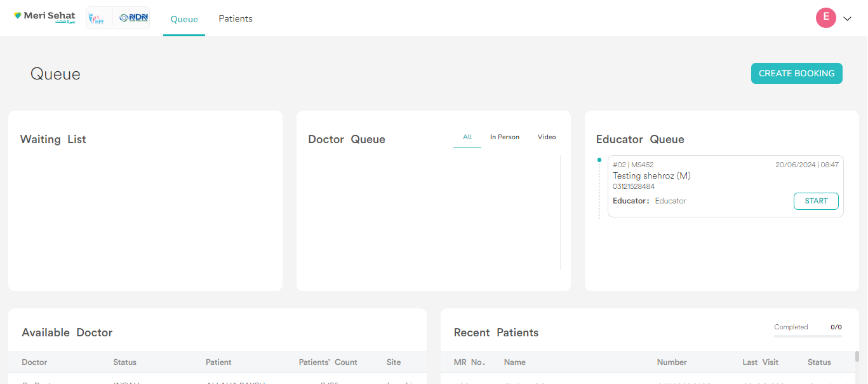Screen dimensions: 868x384
Task: Click the NDN partner logo
Action: pos(133,18)
